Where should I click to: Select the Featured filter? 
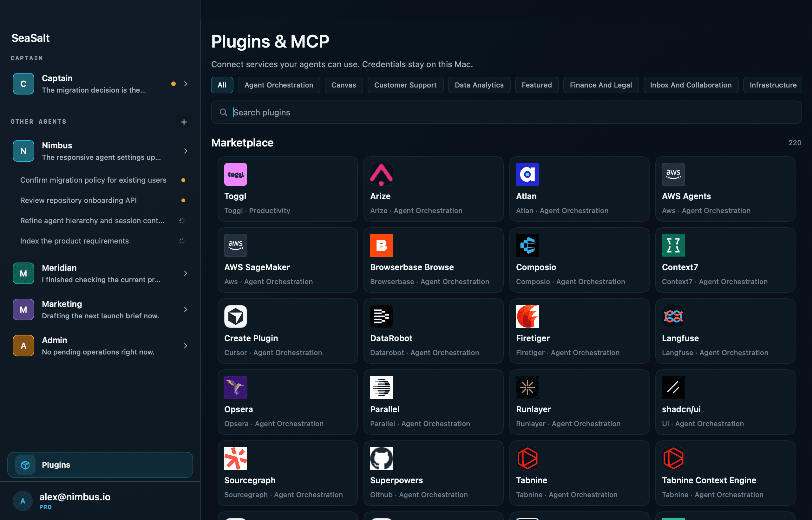537,85
